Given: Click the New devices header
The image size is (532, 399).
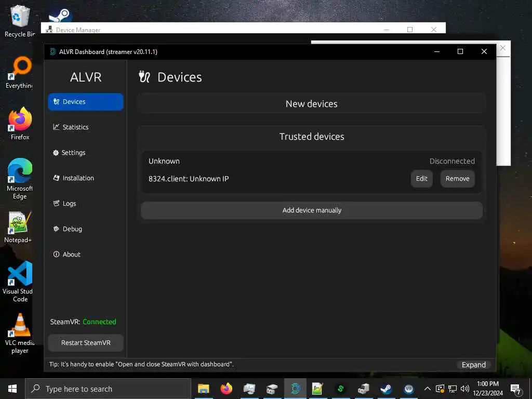Looking at the screenshot, I should click(x=312, y=104).
